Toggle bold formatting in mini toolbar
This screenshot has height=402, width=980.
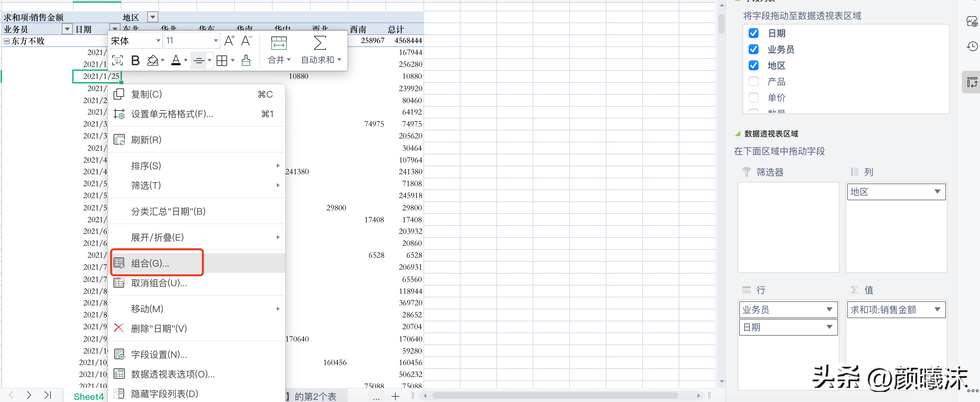point(135,61)
